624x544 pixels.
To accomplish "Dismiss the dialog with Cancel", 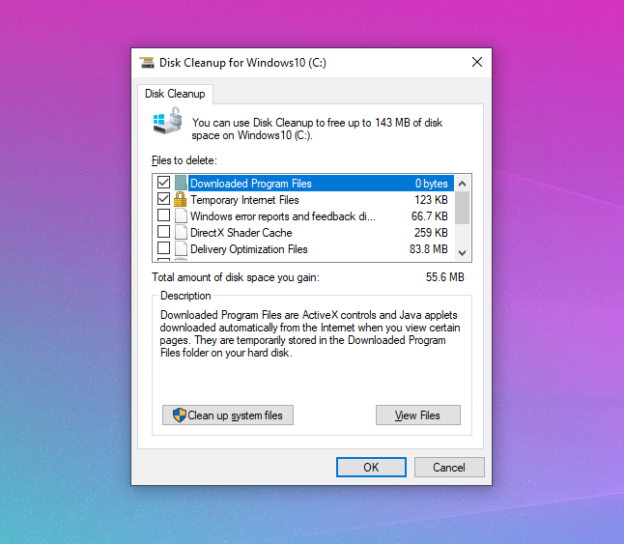I will tap(449, 467).
